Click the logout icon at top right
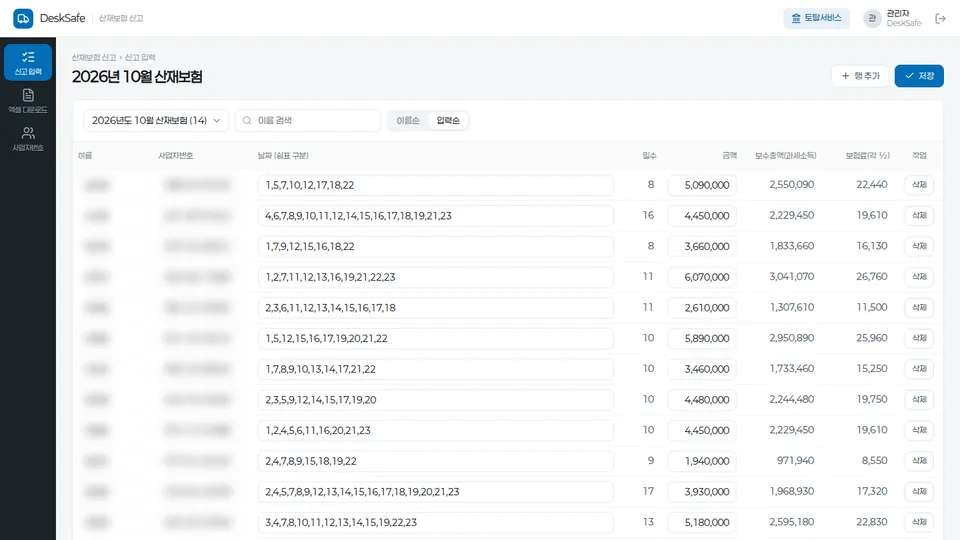 coord(940,18)
